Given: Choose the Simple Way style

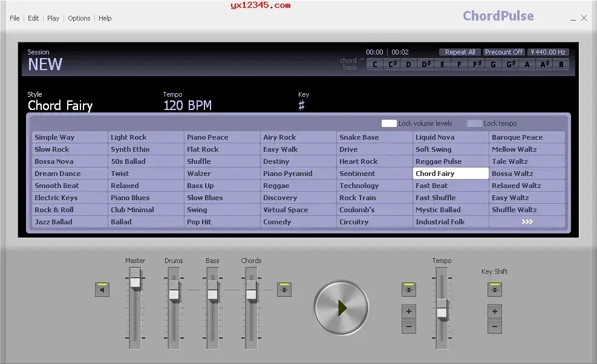Looking at the screenshot, I should coord(70,137).
